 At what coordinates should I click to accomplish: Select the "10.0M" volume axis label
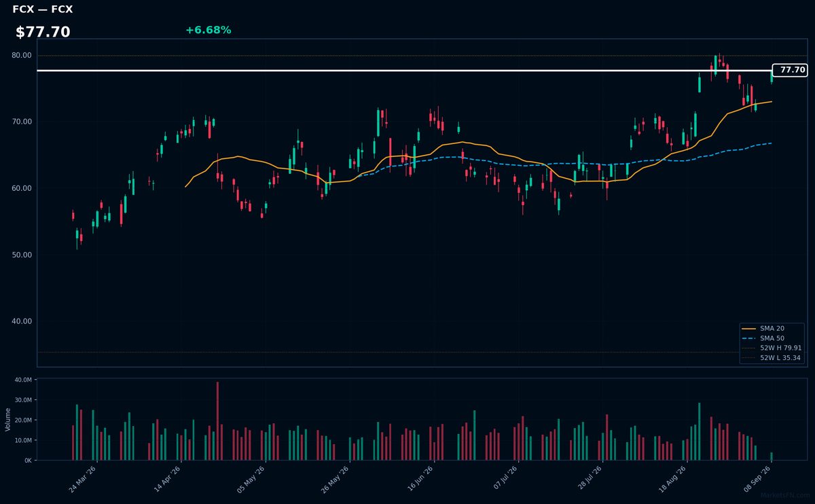pyautogui.click(x=24, y=440)
